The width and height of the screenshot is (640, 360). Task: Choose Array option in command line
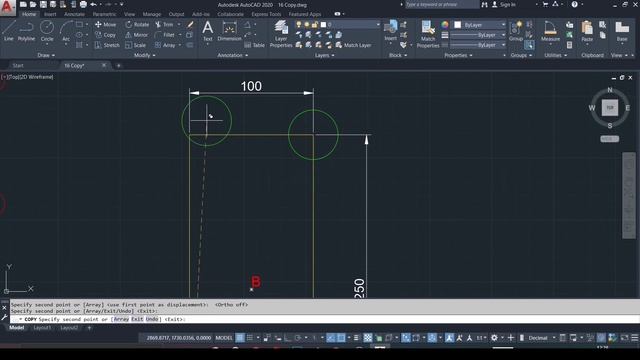tap(121, 319)
